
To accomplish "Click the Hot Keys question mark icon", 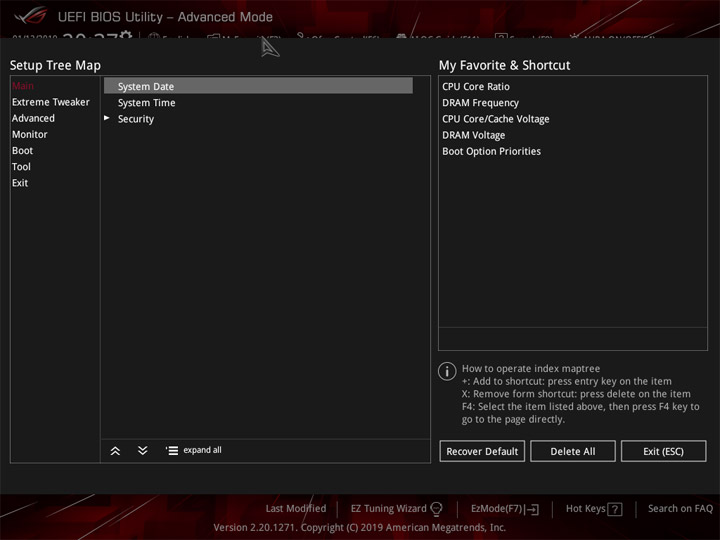I will [615, 509].
